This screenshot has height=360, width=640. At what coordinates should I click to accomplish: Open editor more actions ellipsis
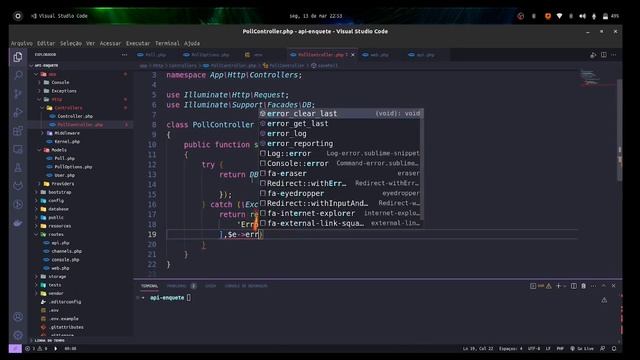pyautogui.click(x=614, y=55)
